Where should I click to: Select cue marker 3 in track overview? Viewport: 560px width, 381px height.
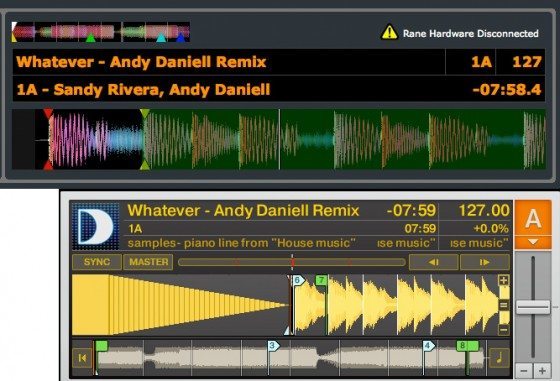[x=273, y=345]
